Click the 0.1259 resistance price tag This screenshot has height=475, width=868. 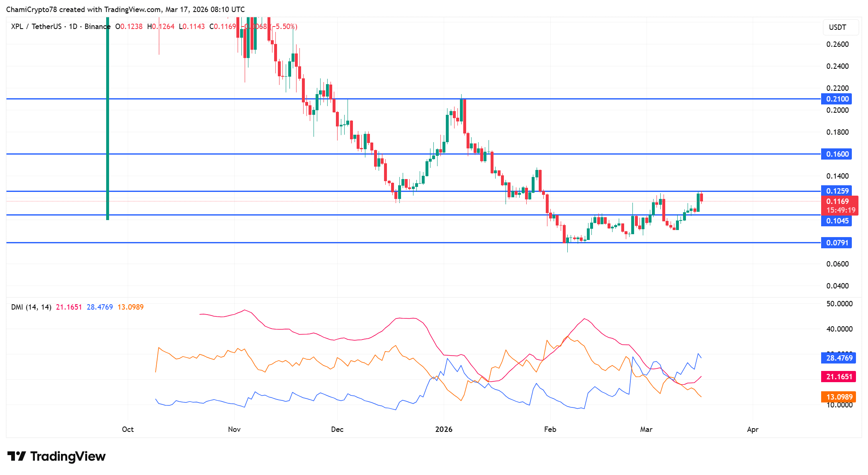point(836,191)
